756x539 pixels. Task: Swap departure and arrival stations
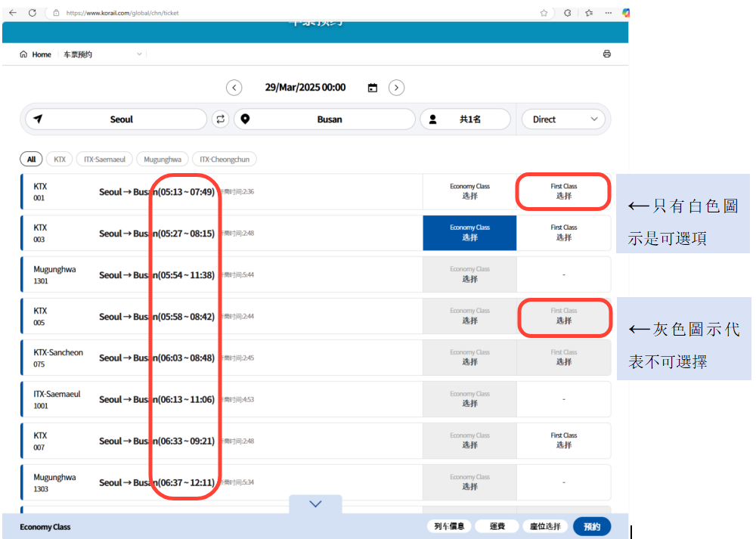pos(220,119)
